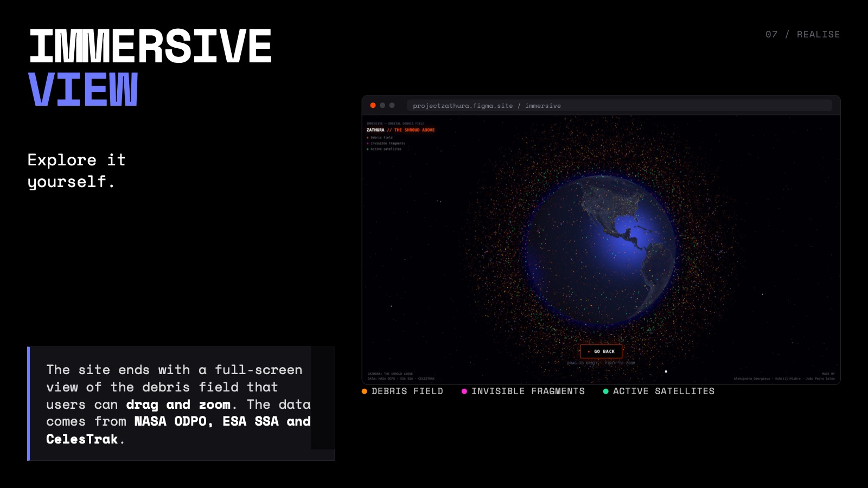This screenshot has height=488, width=868.
Task: Click the 'CelesTrak.' text
Action: 85,439
